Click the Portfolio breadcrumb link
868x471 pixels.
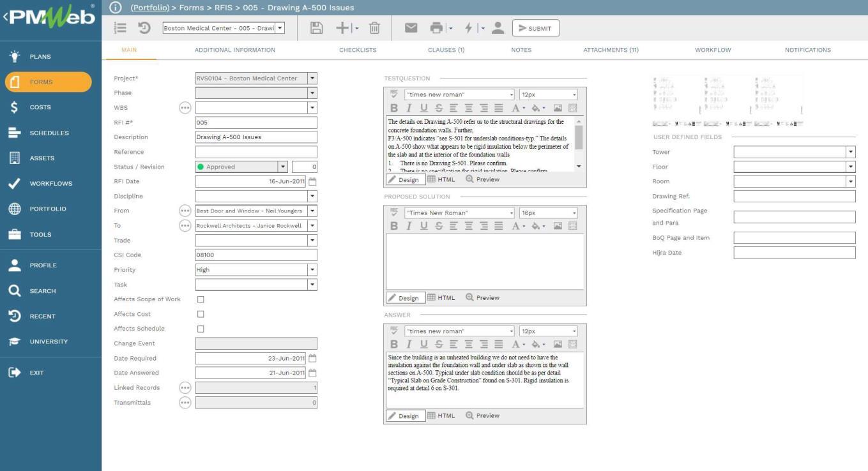[150, 8]
